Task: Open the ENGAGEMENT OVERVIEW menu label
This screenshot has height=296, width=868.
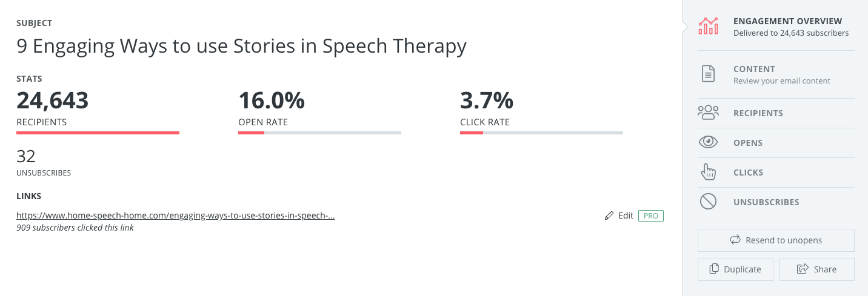Action: click(x=787, y=21)
